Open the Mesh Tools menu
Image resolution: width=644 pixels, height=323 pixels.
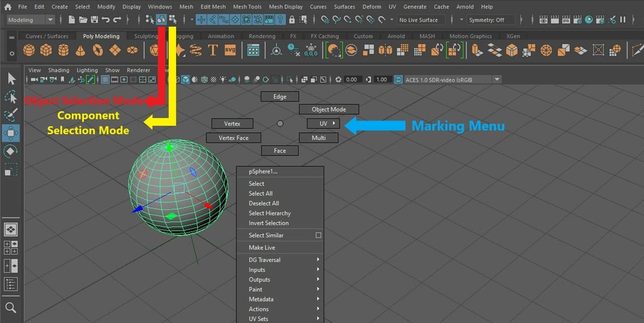click(247, 6)
